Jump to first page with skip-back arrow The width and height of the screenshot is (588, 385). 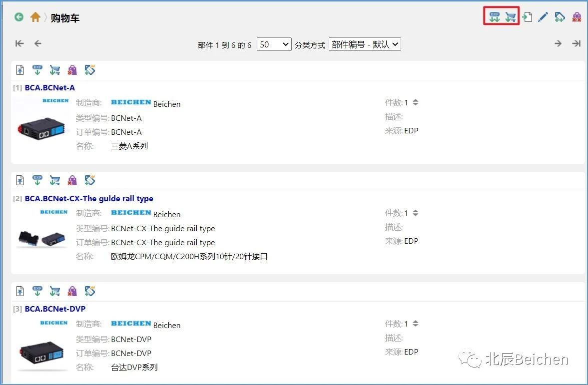tap(19, 43)
